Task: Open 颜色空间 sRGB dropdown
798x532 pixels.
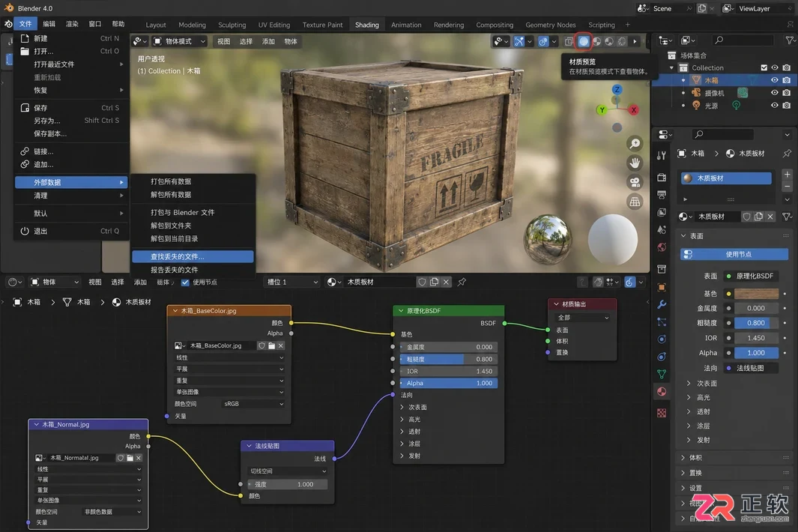Action: click(x=253, y=404)
